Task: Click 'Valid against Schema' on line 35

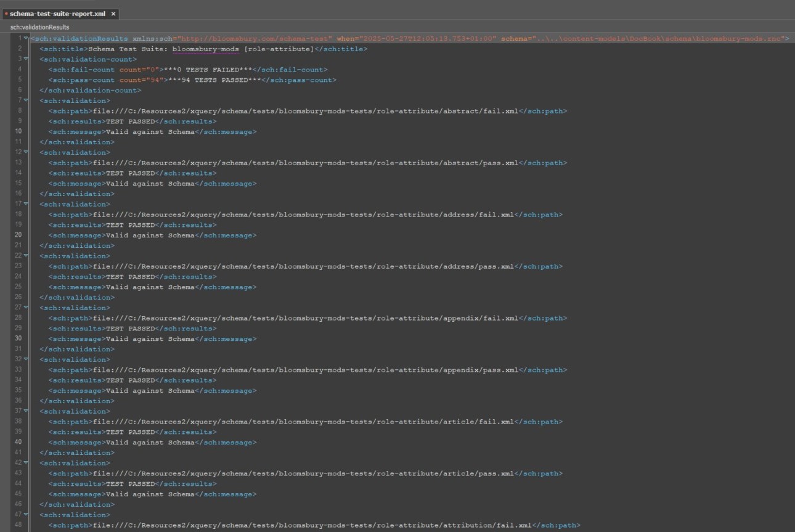Action: [150, 391]
